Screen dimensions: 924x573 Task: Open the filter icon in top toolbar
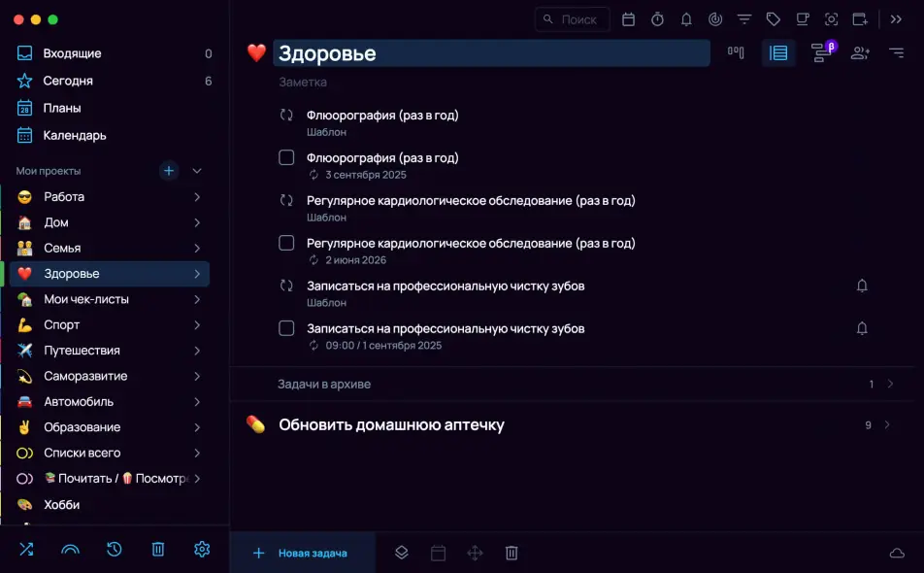(744, 19)
